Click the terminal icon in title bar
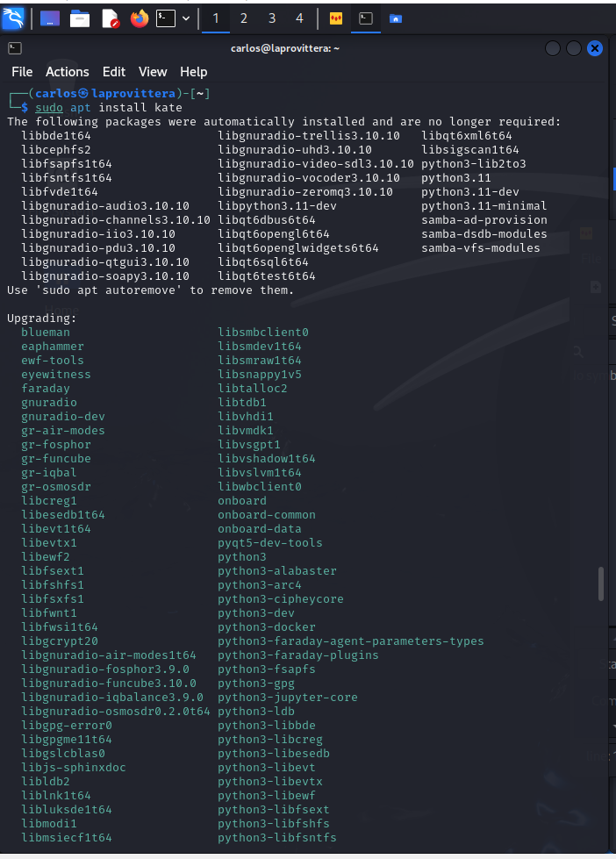616x859 pixels. (x=15, y=48)
